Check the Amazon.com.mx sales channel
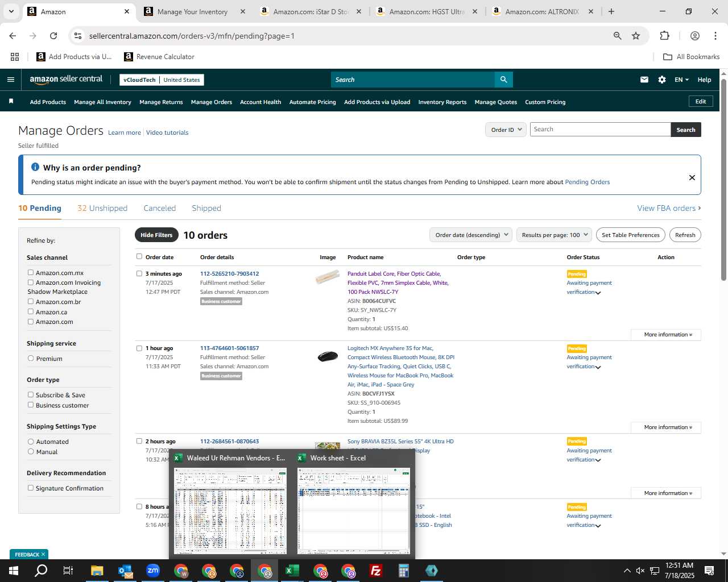The height and width of the screenshot is (582, 728). coord(31,272)
